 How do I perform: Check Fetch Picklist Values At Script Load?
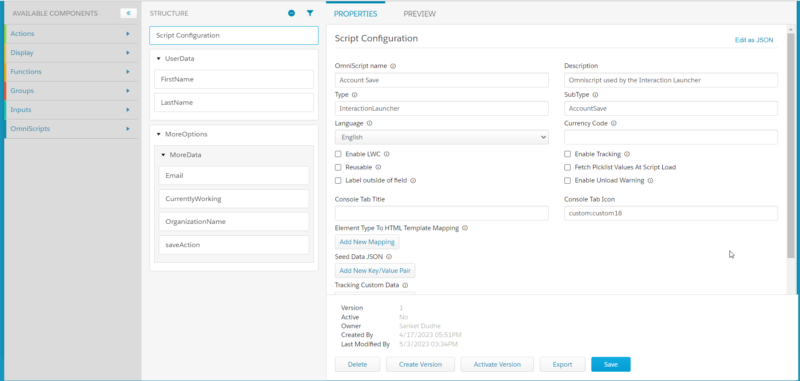click(x=567, y=167)
